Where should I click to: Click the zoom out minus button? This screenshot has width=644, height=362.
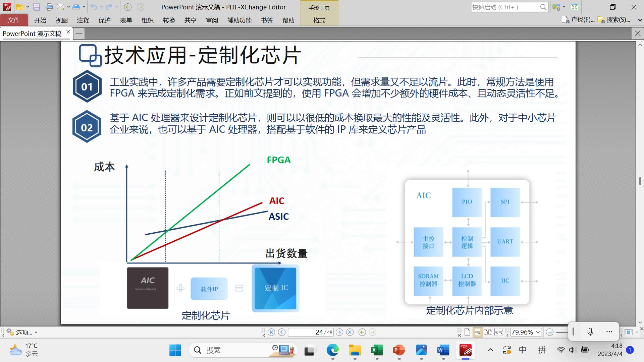click(x=549, y=332)
